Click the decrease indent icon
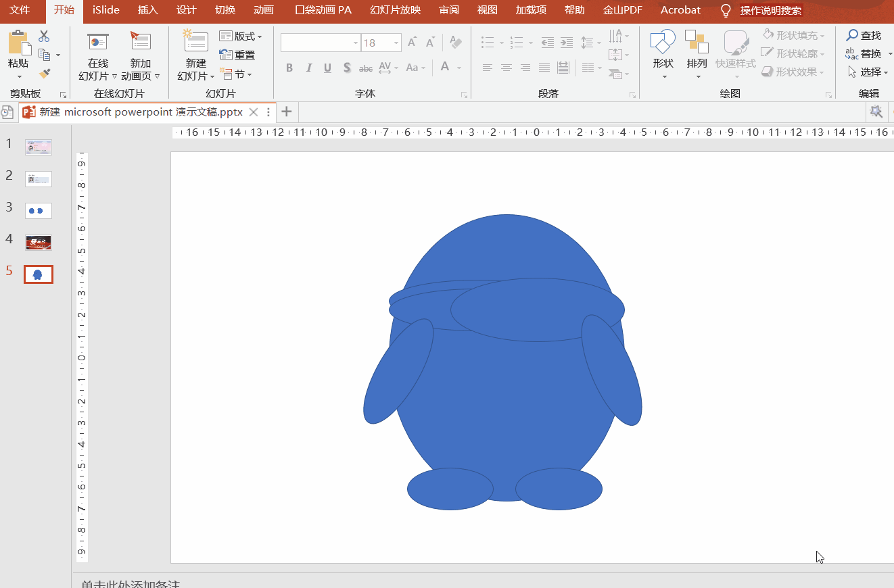This screenshot has height=588, width=894. point(548,43)
